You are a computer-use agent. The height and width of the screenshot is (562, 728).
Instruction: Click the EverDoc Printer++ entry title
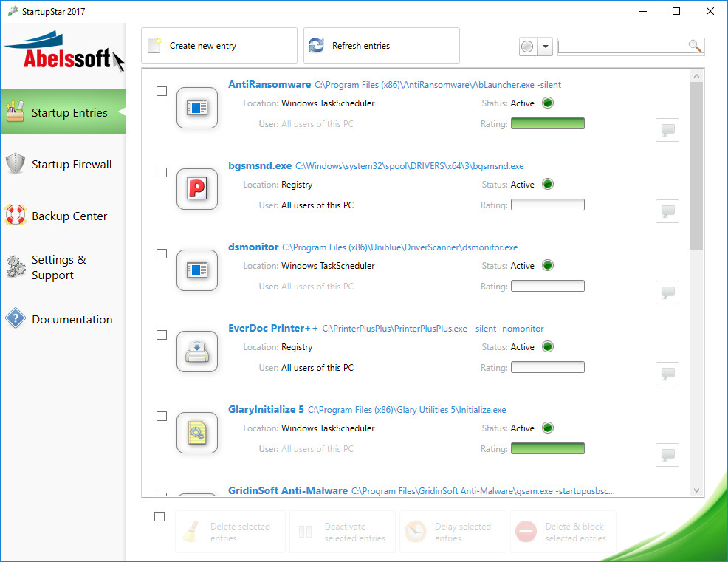pos(273,329)
